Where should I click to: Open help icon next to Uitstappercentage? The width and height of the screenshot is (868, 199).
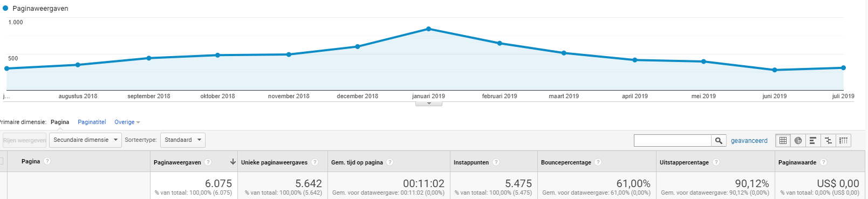click(x=716, y=162)
